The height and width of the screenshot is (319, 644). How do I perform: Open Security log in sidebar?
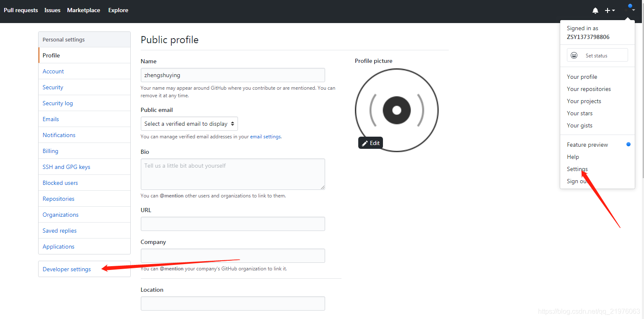coord(85,103)
